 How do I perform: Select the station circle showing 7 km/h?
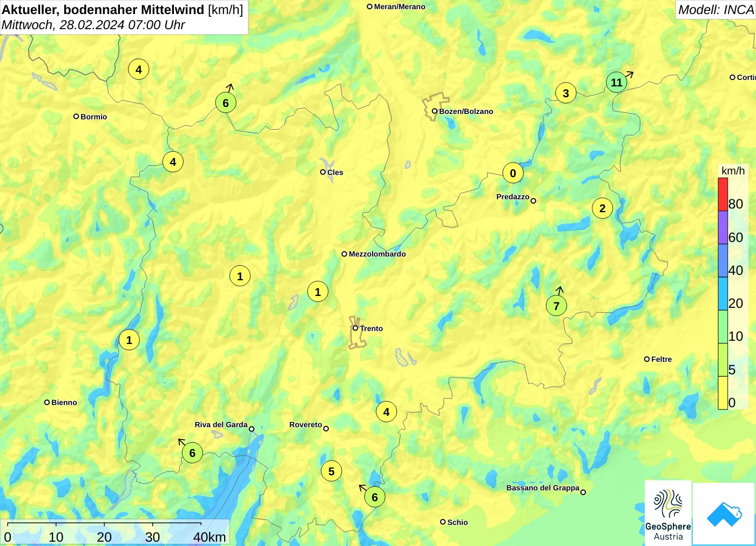click(556, 306)
